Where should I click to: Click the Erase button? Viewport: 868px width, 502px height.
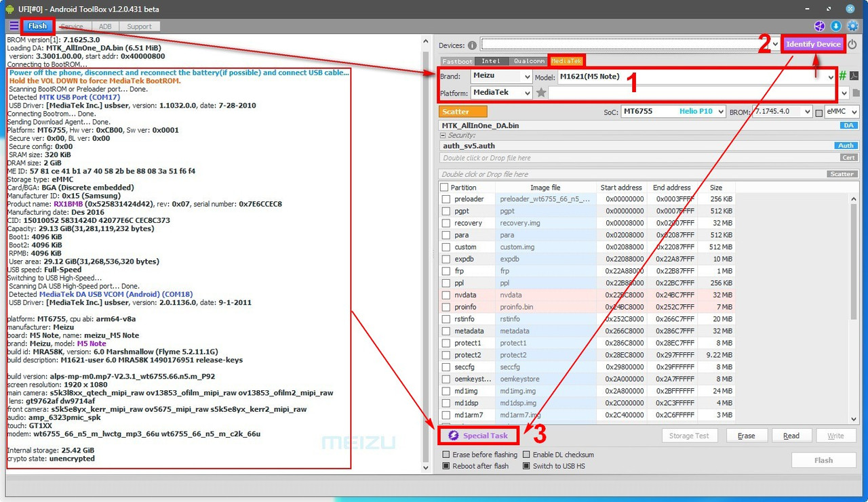[747, 436]
